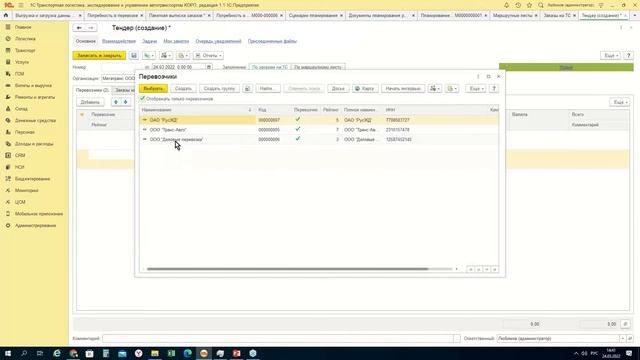Open the Ещё dropdown in Перевозчики dialog

476,89
